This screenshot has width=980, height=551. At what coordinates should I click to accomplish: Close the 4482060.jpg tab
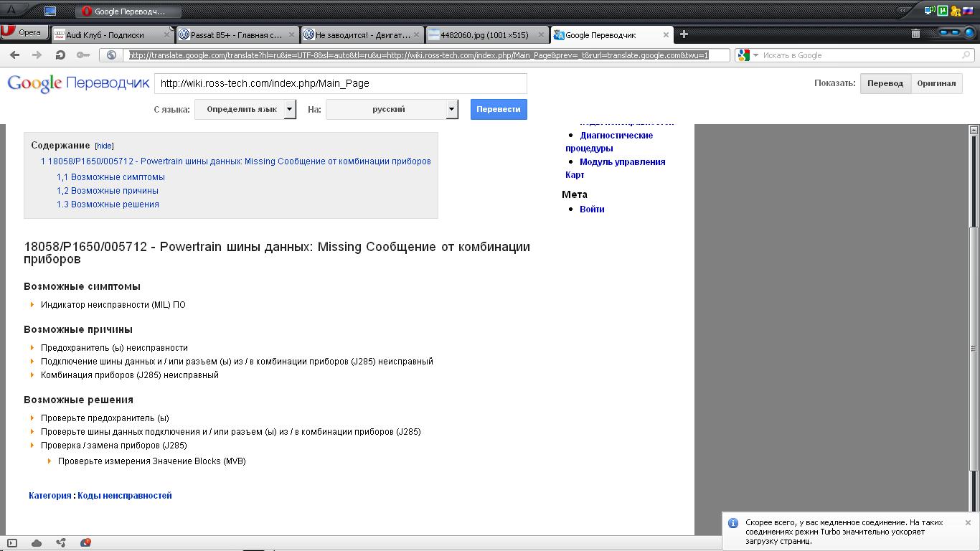pyautogui.click(x=541, y=34)
